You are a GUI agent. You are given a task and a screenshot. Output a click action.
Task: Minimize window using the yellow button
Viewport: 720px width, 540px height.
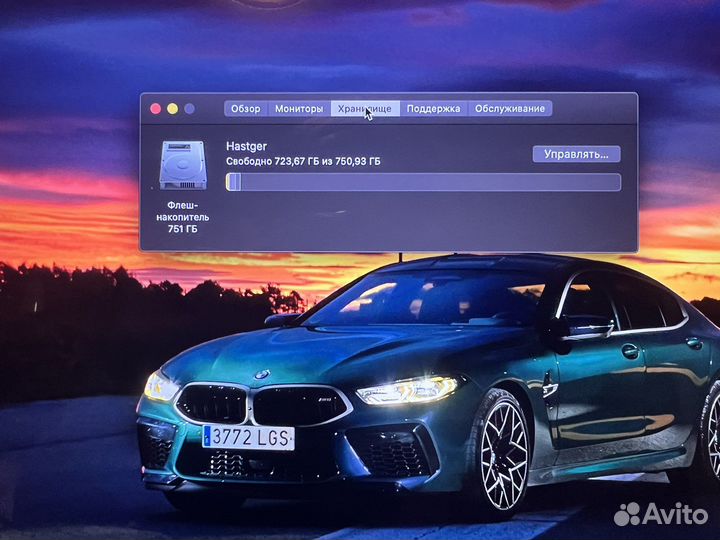(x=172, y=108)
